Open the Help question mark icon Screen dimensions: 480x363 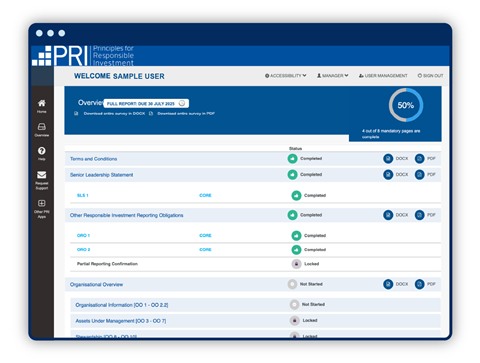42,151
